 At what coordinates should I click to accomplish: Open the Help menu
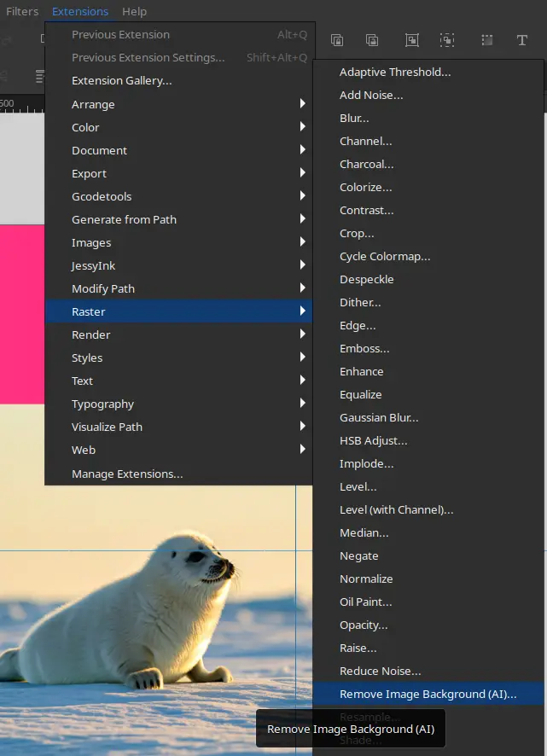pos(134,11)
